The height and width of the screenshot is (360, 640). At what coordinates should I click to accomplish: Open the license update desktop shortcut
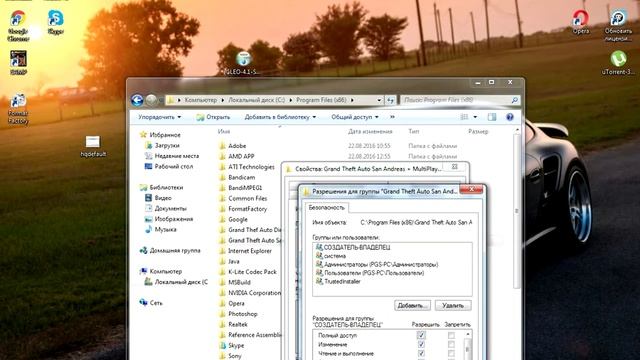[618, 26]
